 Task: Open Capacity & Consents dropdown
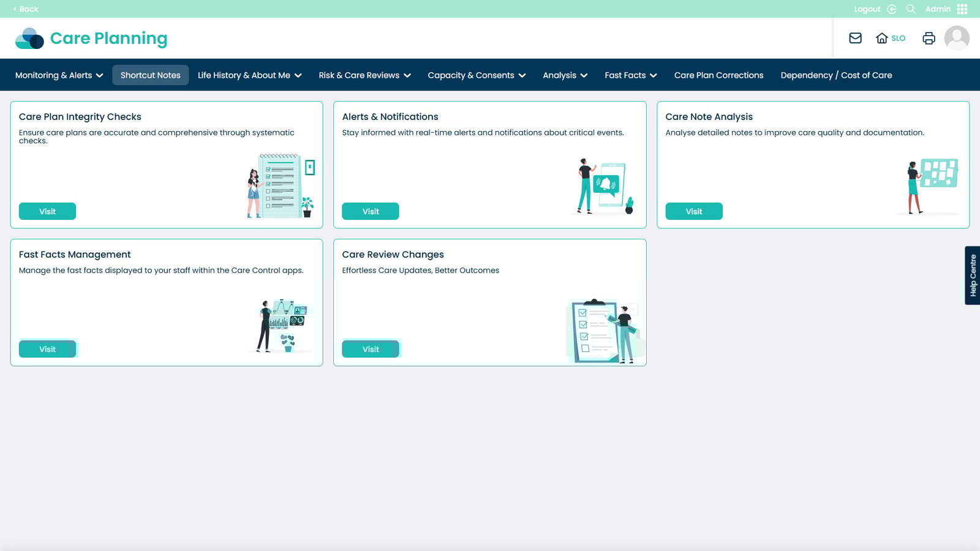pos(477,75)
